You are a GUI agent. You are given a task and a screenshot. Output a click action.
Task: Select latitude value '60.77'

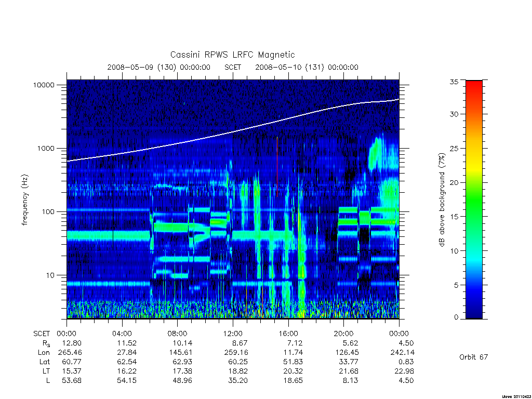pyautogui.click(x=72, y=362)
